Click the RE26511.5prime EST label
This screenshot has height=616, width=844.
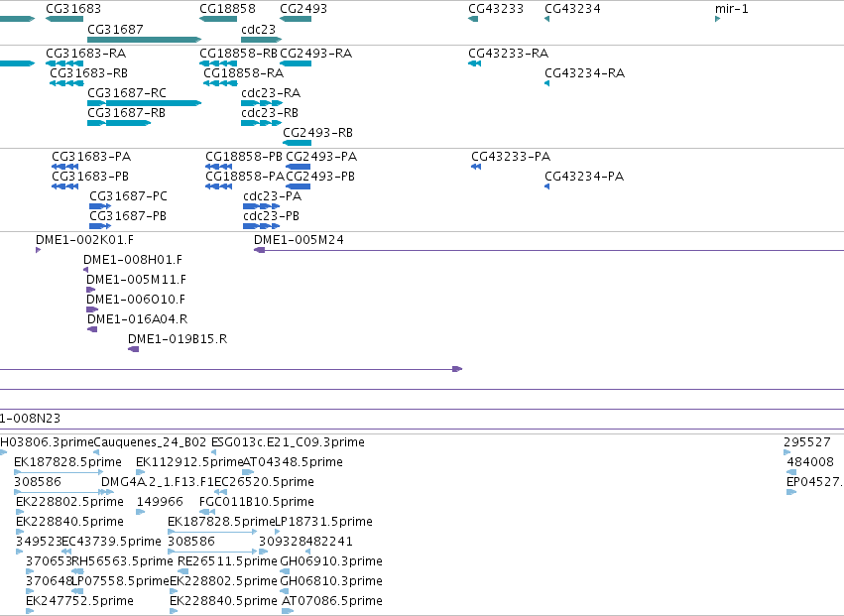coord(227,561)
